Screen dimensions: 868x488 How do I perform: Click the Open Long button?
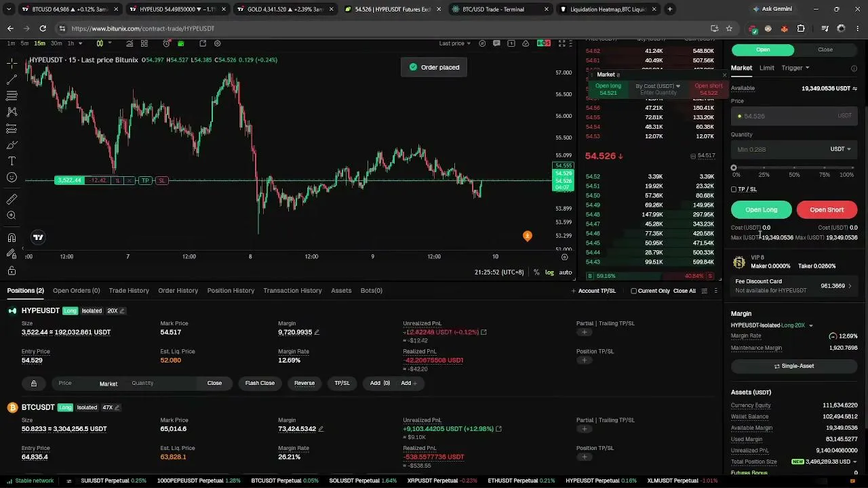click(x=762, y=210)
